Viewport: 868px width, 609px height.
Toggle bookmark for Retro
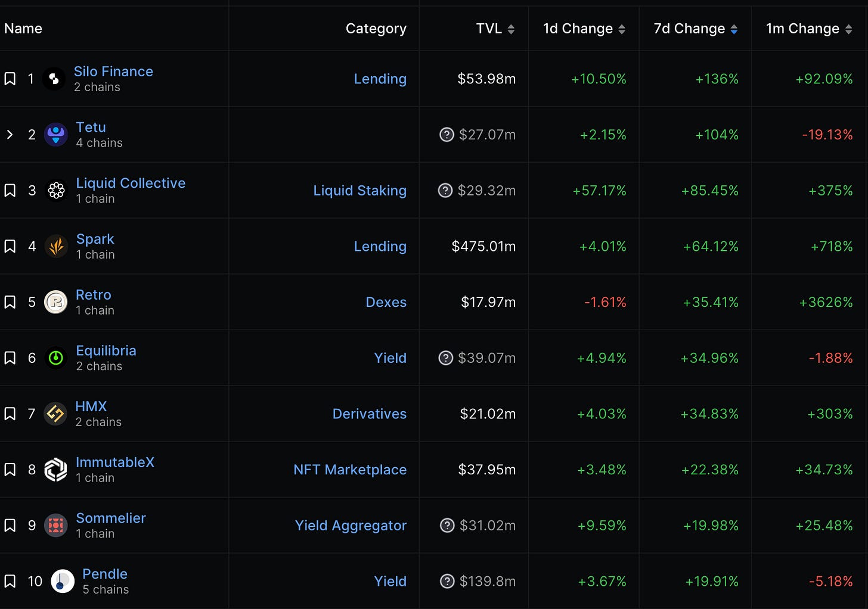pos(10,302)
